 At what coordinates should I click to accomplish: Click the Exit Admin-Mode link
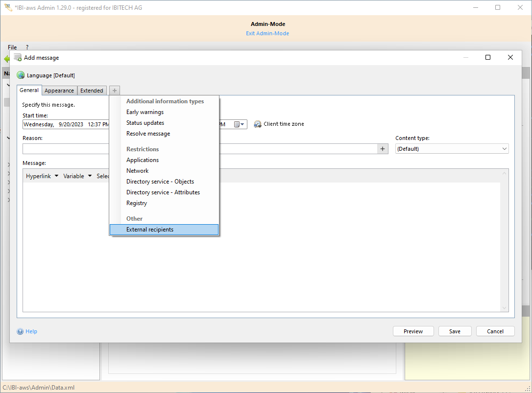pyautogui.click(x=267, y=33)
